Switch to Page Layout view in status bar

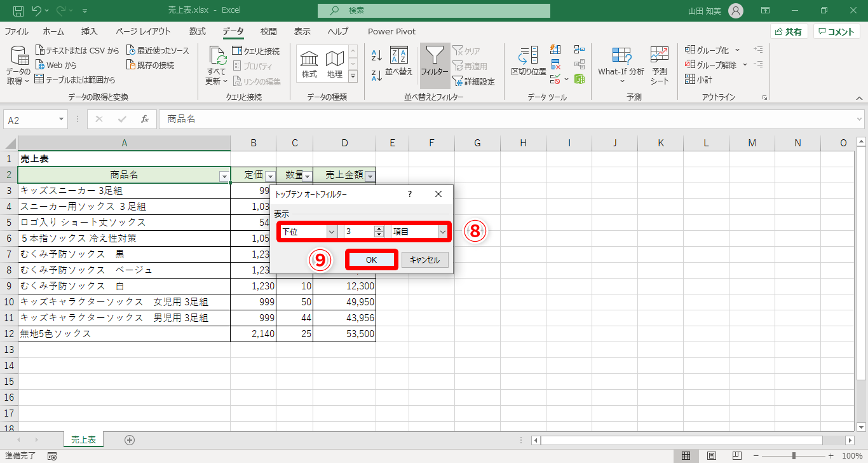[712, 456]
